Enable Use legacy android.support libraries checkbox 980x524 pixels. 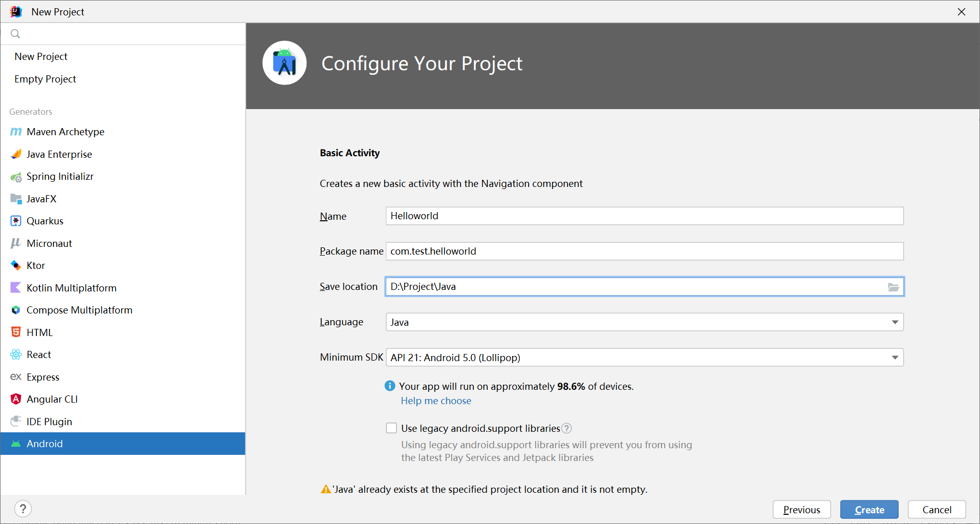click(x=391, y=428)
